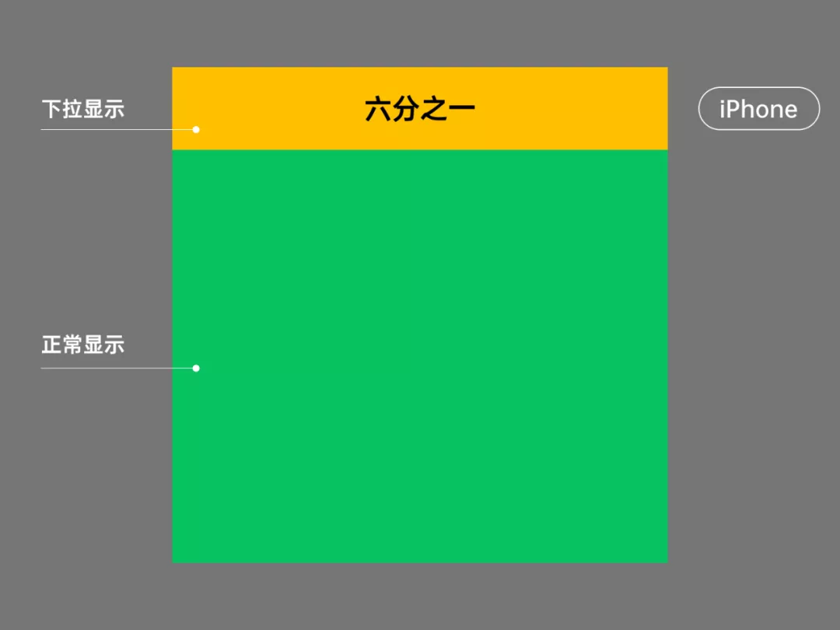840x630 pixels.
Task: Click the white dot marker on yellow area
Action: pyautogui.click(x=196, y=130)
